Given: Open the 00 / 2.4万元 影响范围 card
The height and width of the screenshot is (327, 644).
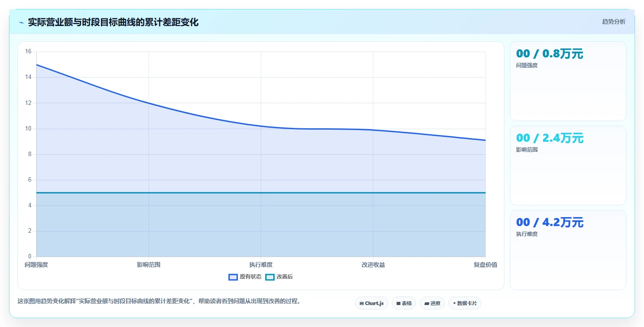Looking at the screenshot, I should click(568, 166).
